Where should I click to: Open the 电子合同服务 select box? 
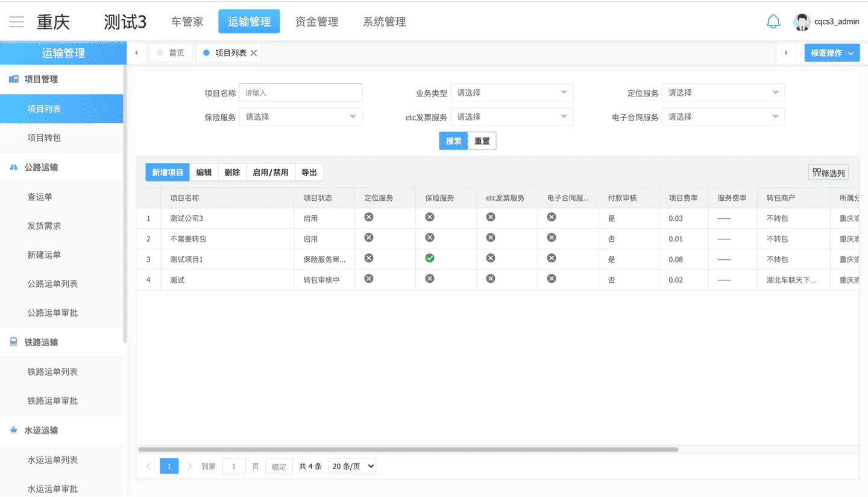point(723,117)
